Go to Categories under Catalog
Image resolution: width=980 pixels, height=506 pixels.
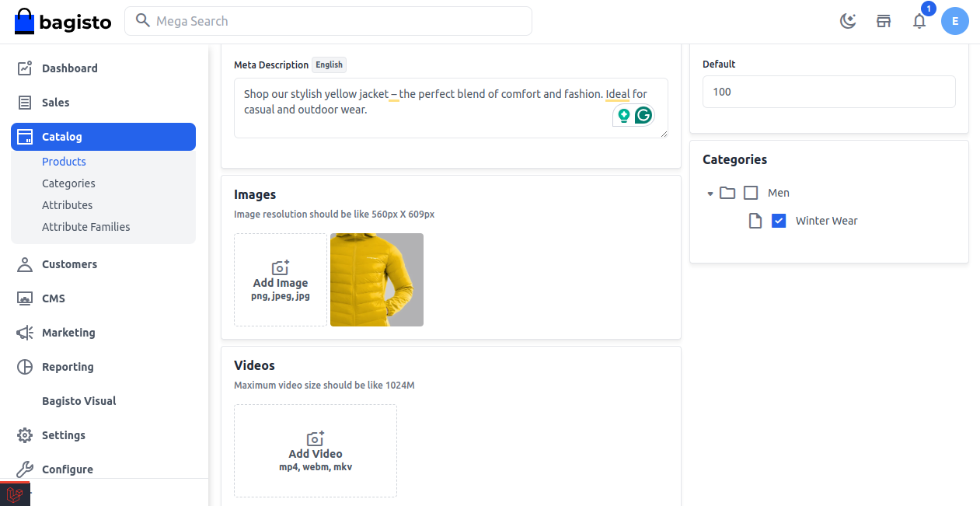68,183
